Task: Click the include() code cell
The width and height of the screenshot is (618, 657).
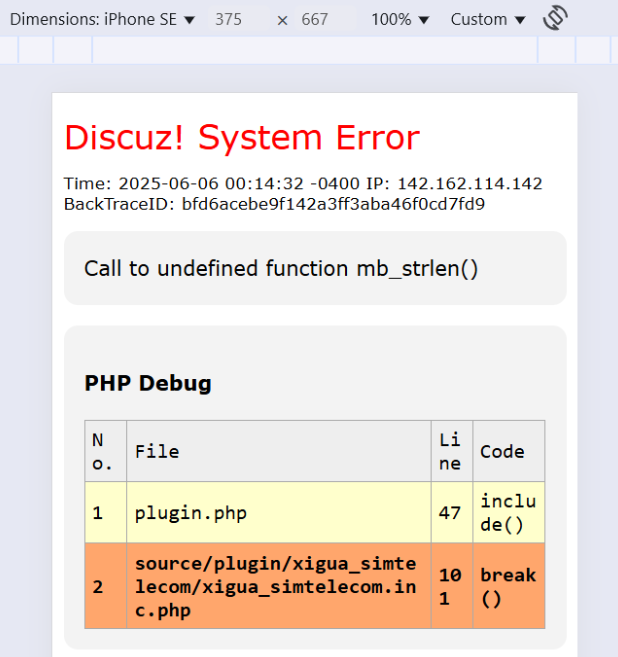Action: 508,513
